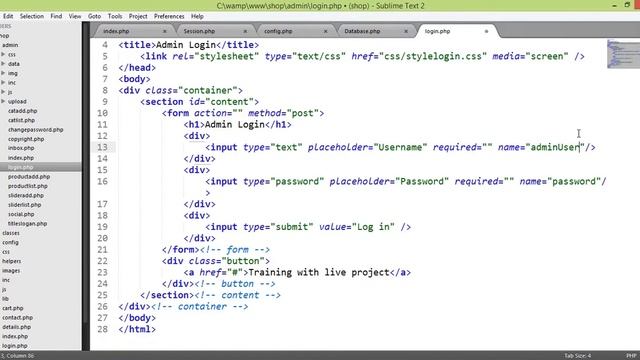This screenshot has height=360, width=640.
Task: Click "css/stylelogin.css" href value
Action: (433, 56)
